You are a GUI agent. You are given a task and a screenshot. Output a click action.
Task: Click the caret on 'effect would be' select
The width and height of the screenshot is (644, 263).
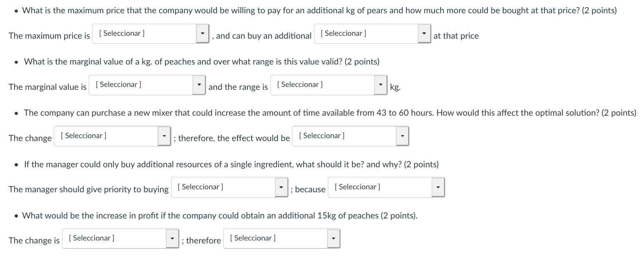[402, 136]
